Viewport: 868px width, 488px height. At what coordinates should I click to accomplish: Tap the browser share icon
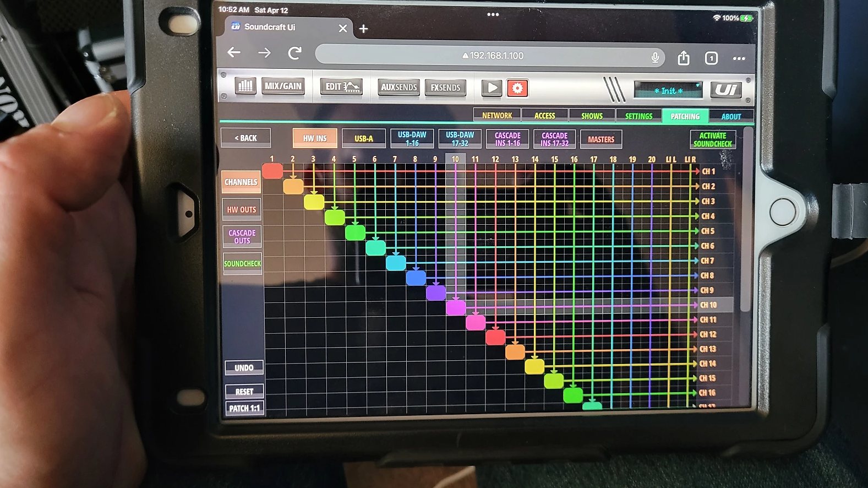click(x=684, y=57)
